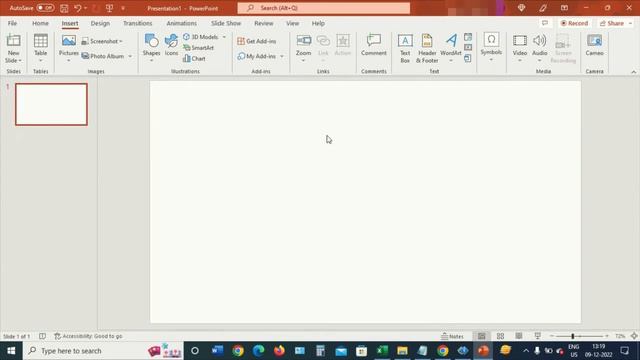Viewport: 640px width, 360px height.
Task: Open the Audio dropdown
Action: (x=540, y=48)
